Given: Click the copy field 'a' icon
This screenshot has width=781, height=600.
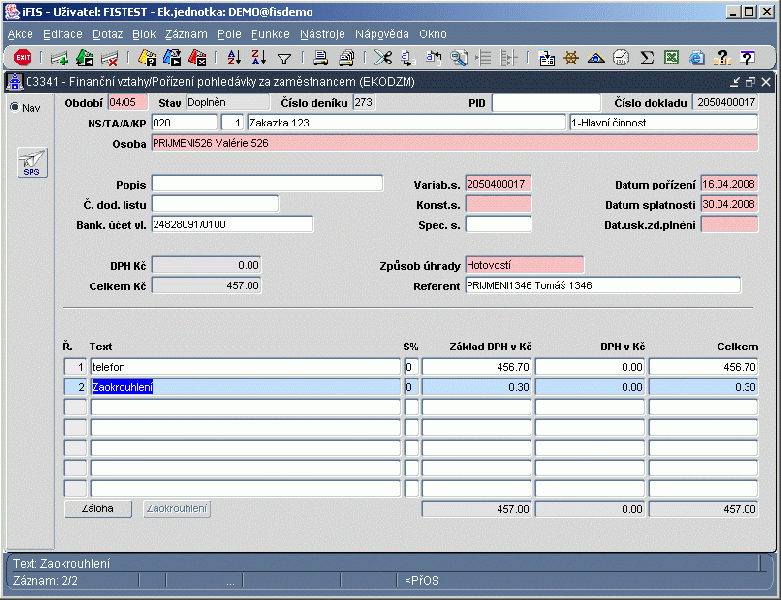Looking at the screenshot, I should pos(408,58).
